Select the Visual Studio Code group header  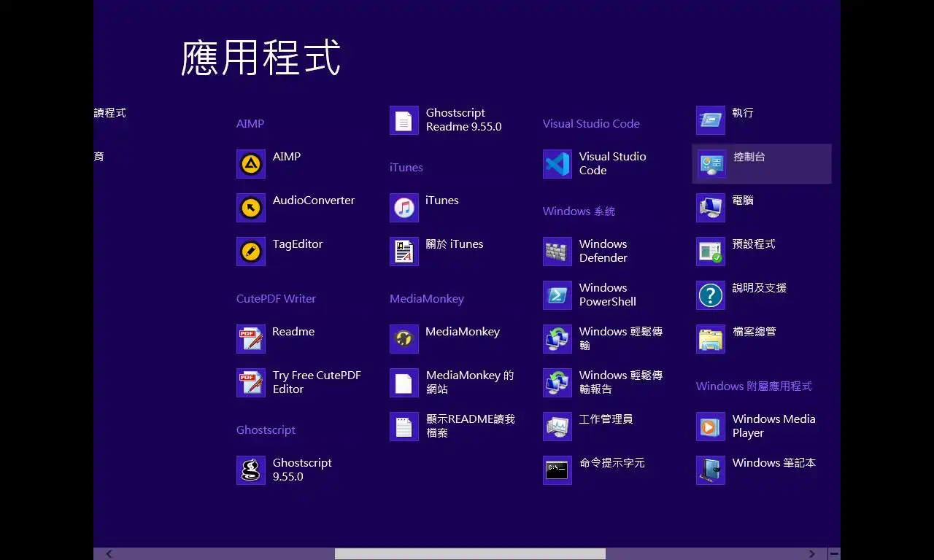point(591,124)
